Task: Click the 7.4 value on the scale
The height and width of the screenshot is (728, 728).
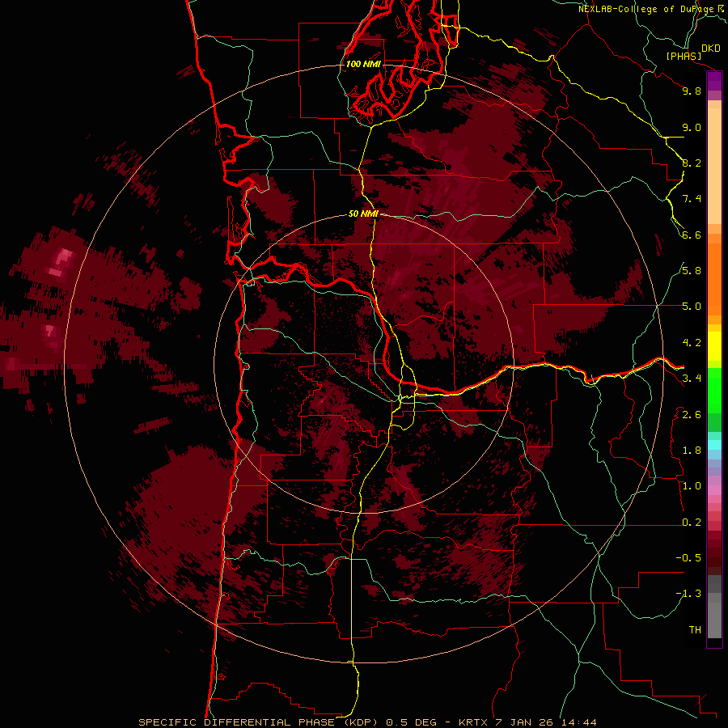Action: click(692, 199)
